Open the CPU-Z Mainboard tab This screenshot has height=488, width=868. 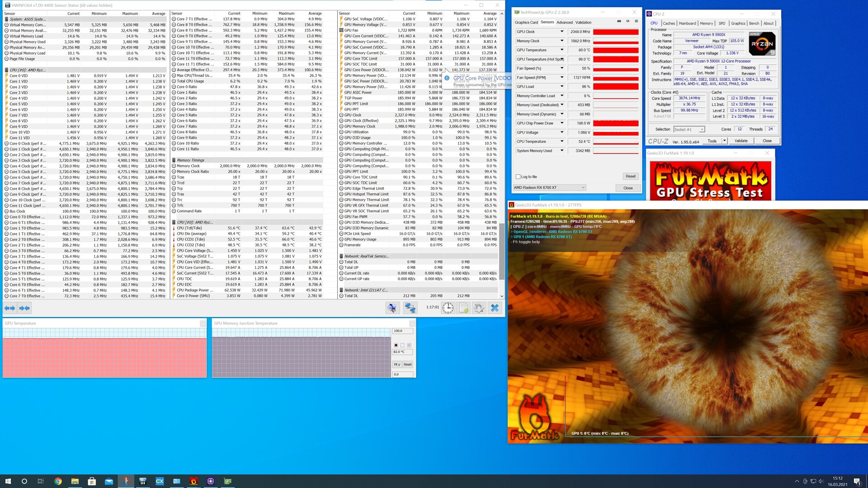[687, 23]
